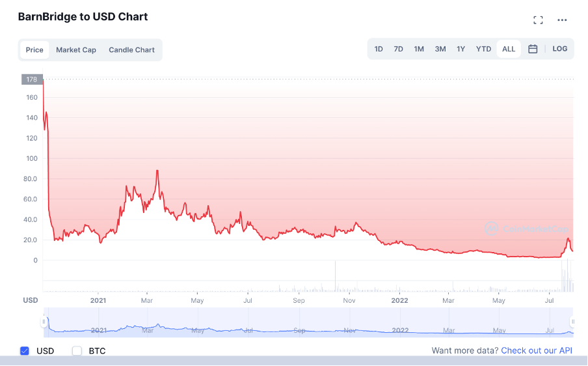The image size is (588, 366).
Task: Show the 1Y time range
Action: pos(461,49)
